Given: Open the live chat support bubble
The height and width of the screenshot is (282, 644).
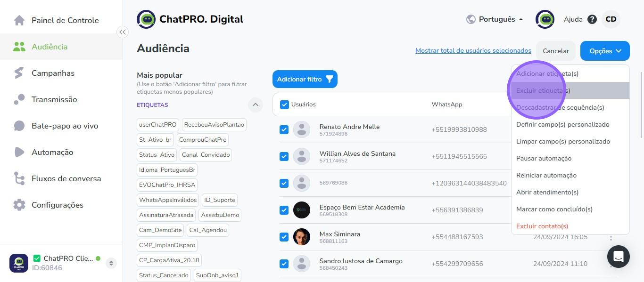Looking at the screenshot, I should [x=619, y=257].
